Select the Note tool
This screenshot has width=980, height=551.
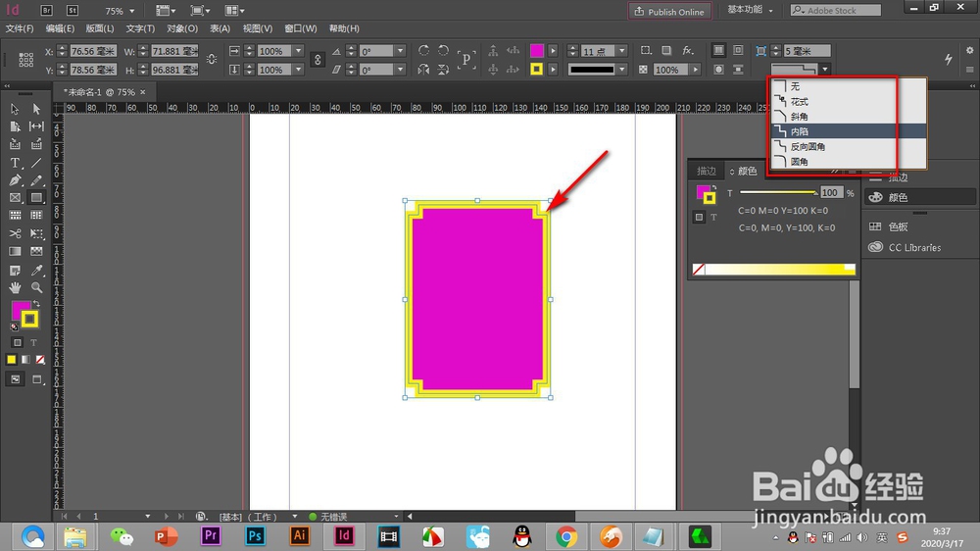[15, 271]
